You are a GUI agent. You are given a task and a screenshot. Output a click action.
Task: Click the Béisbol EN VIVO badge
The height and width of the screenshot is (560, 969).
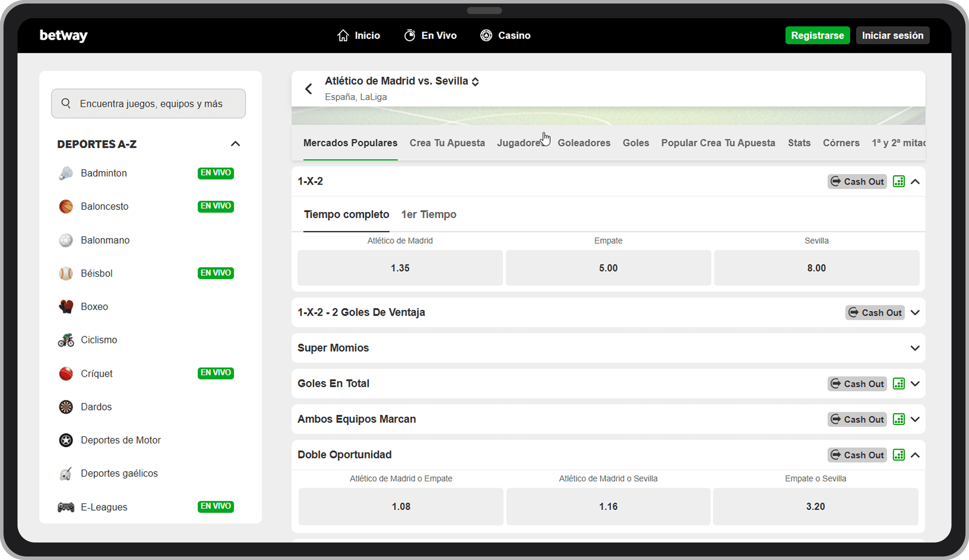(x=216, y=273)
